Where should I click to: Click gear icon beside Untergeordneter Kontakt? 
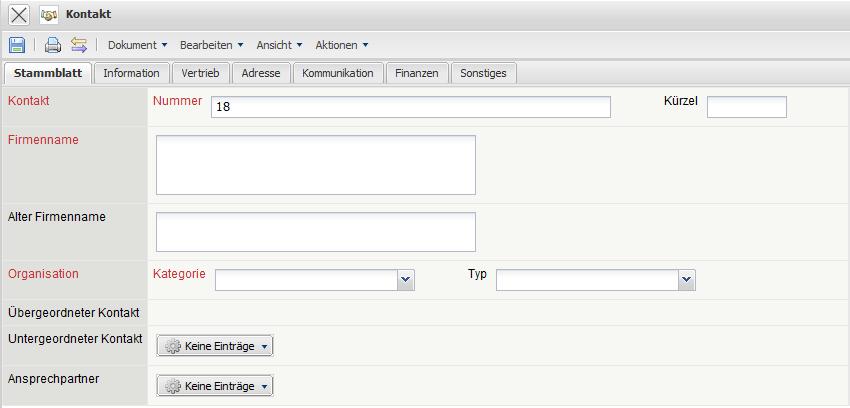click(x=173, y=346)
